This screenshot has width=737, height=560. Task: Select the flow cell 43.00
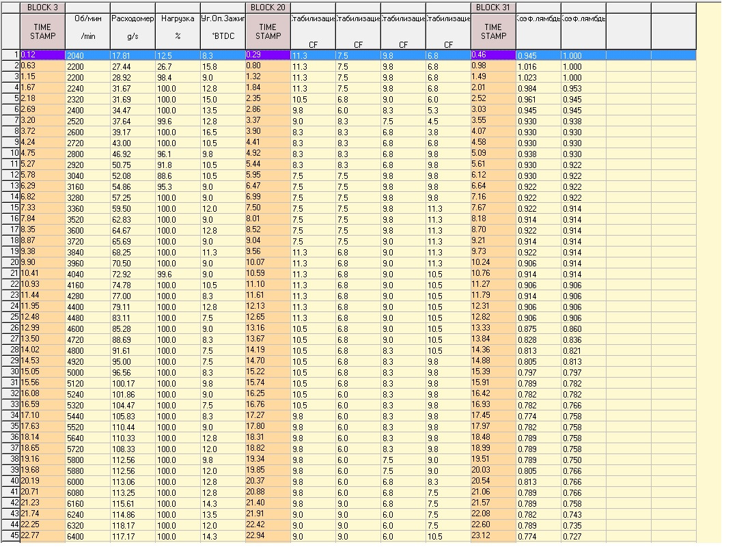point(133,143)
